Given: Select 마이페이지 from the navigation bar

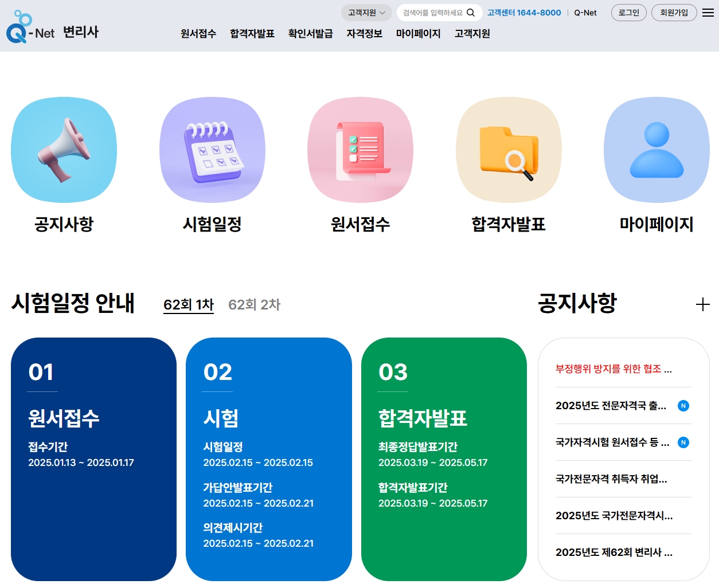Looking at the screenshot, I should pos(418,34).
